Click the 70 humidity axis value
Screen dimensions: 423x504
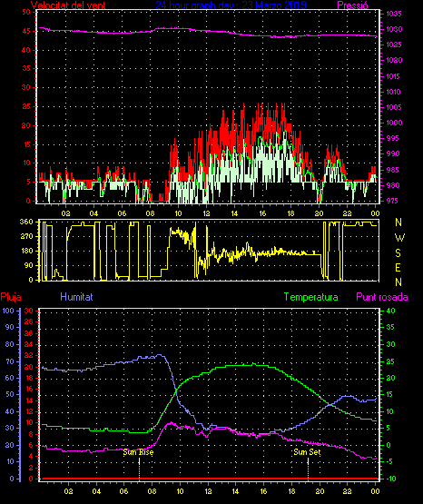tap(10, 361)
